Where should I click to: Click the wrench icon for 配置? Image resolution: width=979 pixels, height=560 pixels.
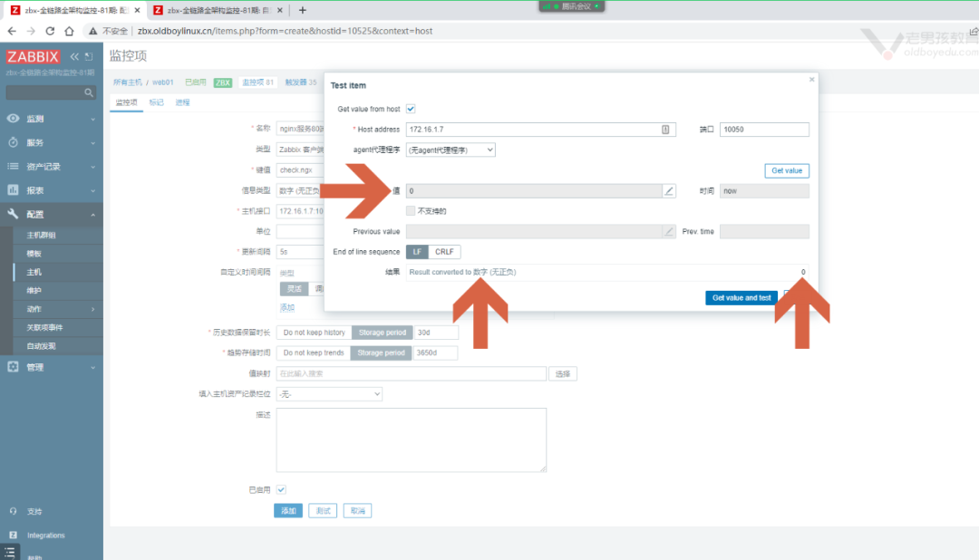(13, 214)
